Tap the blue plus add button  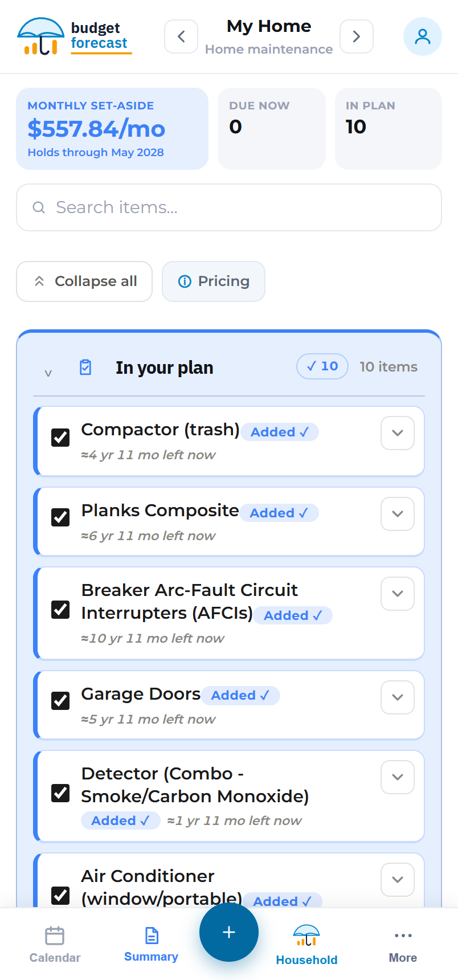[229, 932]
